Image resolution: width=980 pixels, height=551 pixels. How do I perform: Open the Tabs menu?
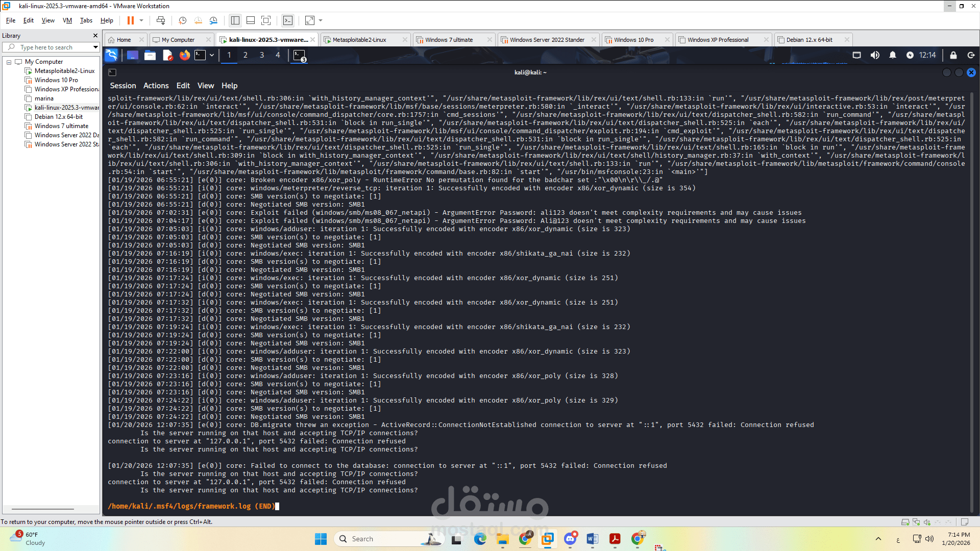tap(86, 20)
